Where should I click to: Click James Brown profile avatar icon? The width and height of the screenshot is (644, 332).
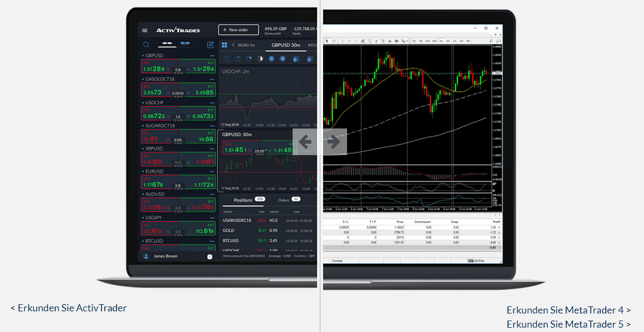click(x=146, y=256)
